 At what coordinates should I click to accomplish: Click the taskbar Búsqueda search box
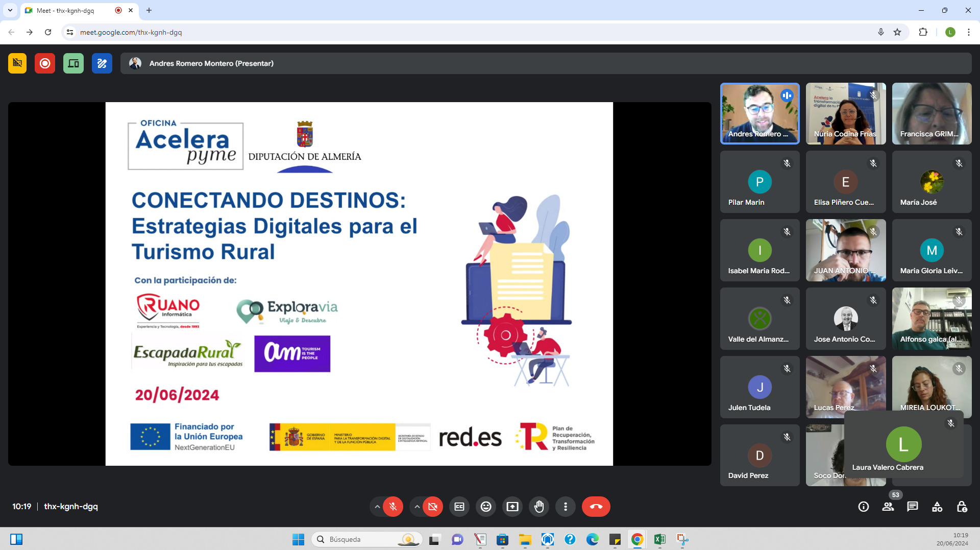tap(367, 539)
